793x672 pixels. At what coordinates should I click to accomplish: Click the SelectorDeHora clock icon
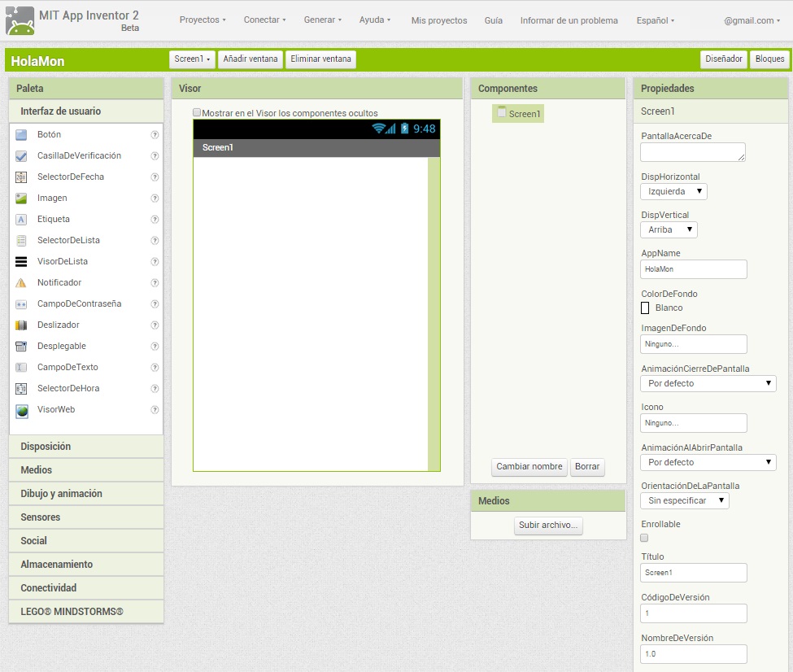pyautogui.click(x=21, y=389)
